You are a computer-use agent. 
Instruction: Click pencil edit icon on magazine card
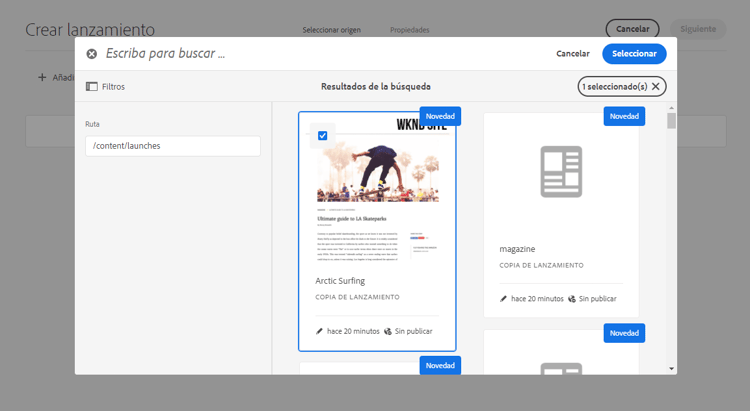click(503, 299)
